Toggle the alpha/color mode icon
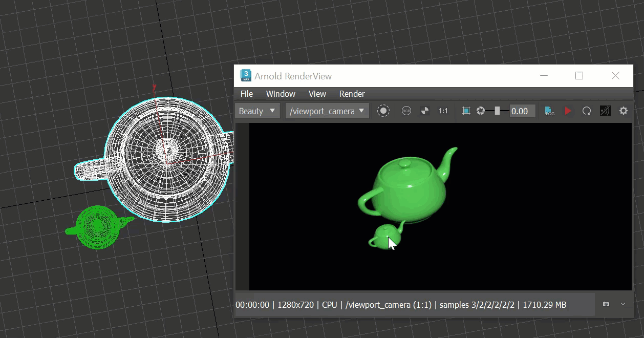The image size is (644, 338). (425, 111)
